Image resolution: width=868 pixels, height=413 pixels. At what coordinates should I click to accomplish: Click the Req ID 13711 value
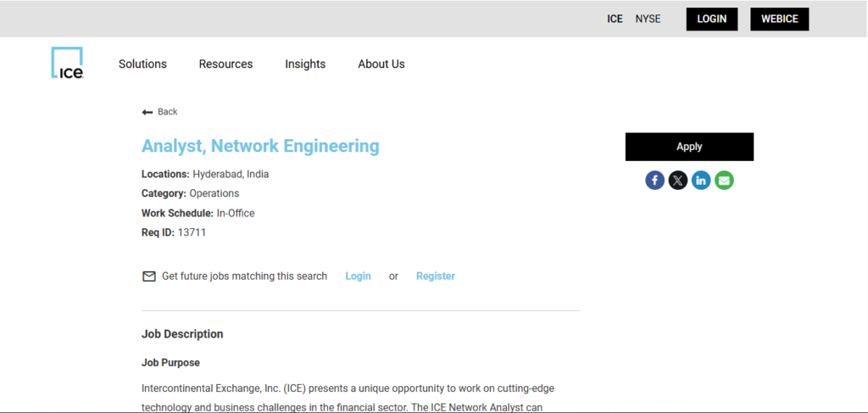(192, 232)
